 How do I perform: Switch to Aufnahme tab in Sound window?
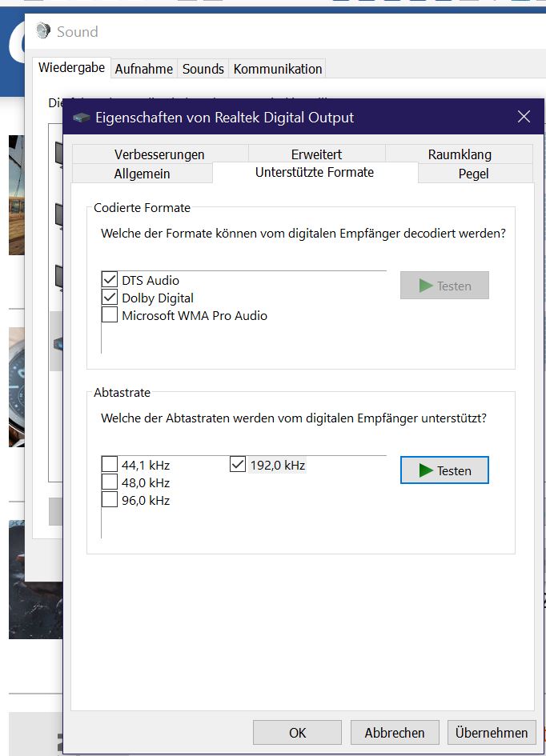pos(144,69)
